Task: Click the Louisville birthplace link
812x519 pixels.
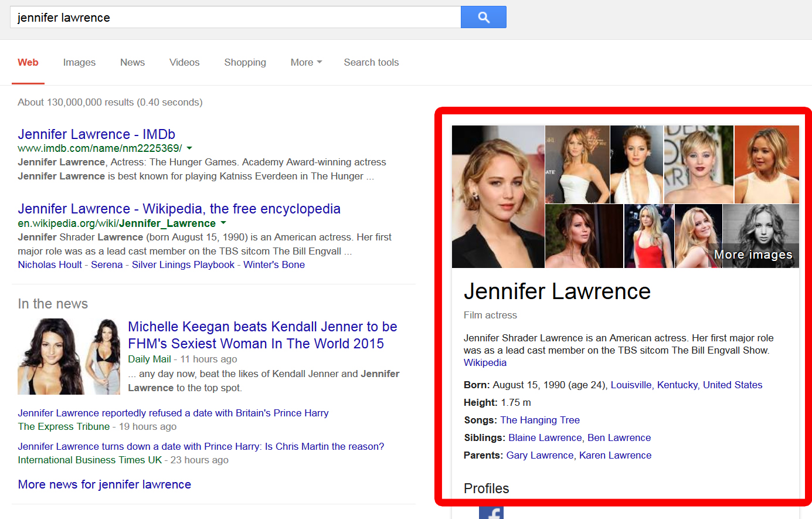Action: (631, 385)
